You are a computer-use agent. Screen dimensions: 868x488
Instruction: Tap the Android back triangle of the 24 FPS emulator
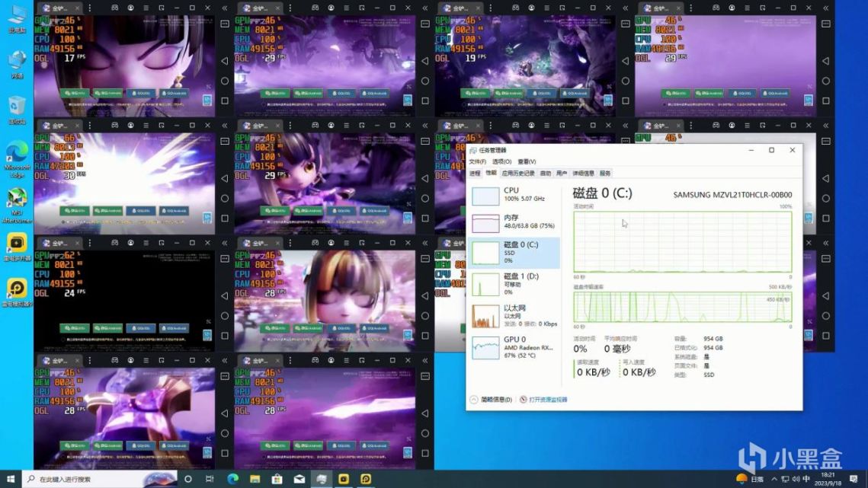[x=225, y=295]
